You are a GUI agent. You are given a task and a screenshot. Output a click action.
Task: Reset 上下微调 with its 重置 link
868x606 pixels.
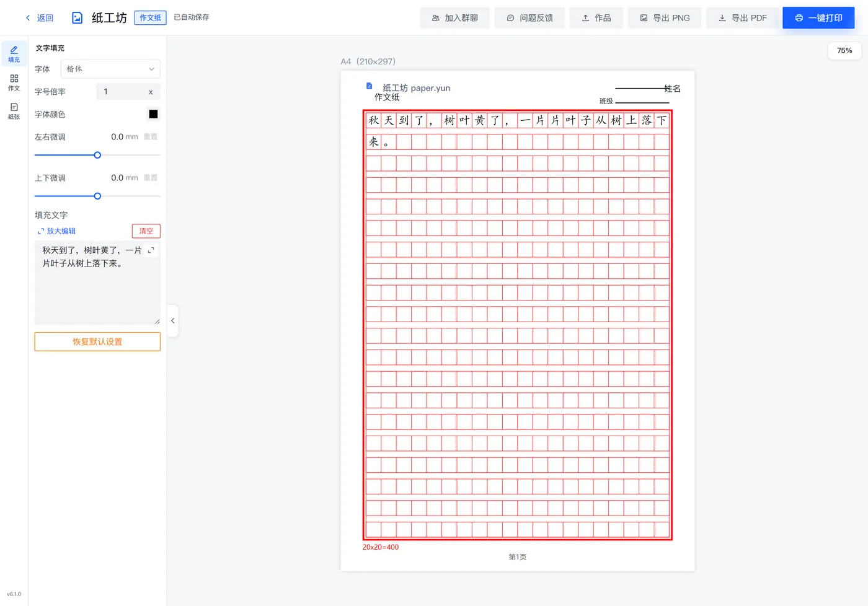(x=151, y=178)
